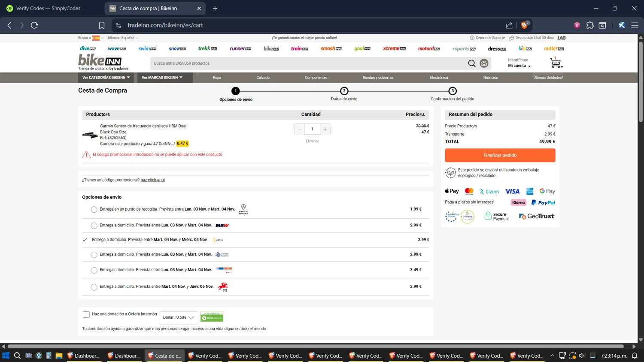Click the smashinn store logo
644x362 pixels.
[x=331, y=48]
